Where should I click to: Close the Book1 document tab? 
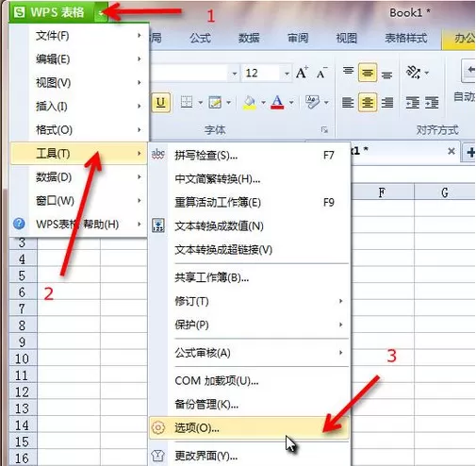pos(451,151)
